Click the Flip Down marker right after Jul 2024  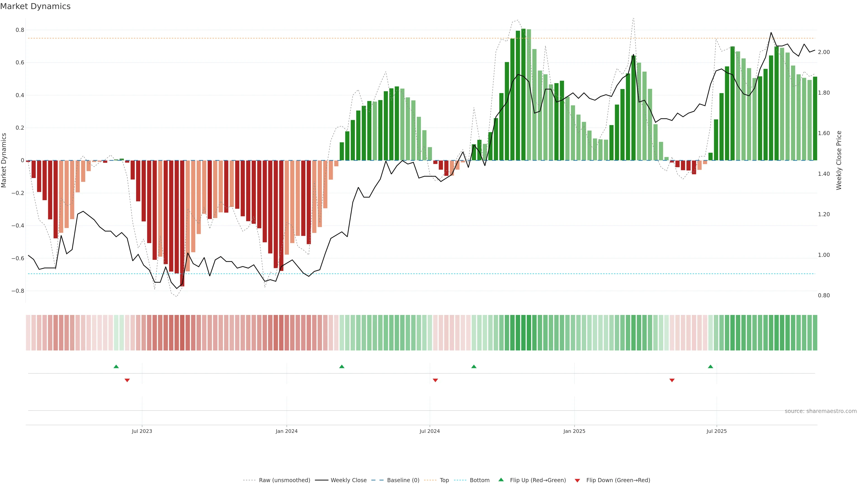(x=435, y=380)
